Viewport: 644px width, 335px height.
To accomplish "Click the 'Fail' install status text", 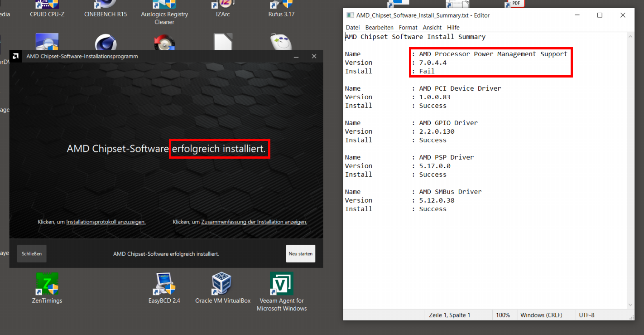I will [427, 71].
